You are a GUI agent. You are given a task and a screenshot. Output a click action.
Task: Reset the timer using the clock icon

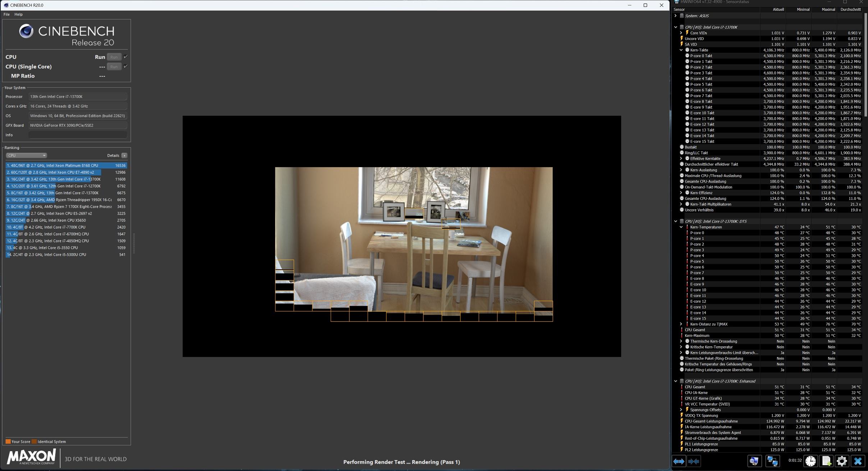click(x=810, y=461)
